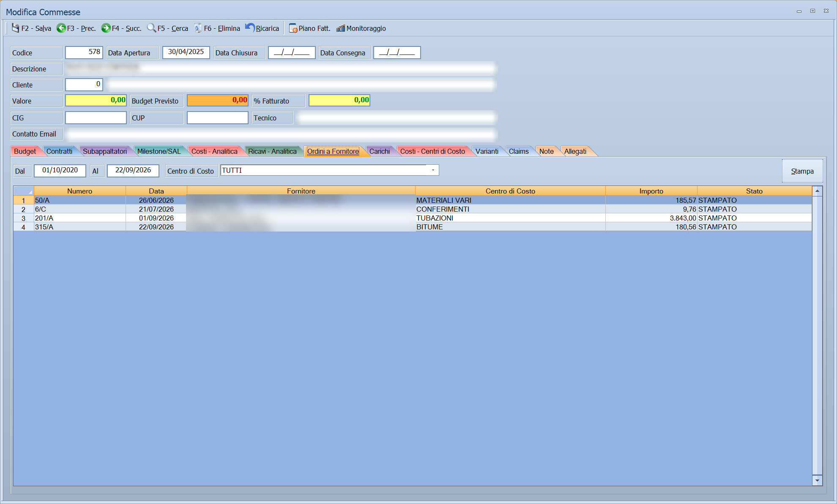Switch to the Budget tab
Screen dimensions: 837x504
click(x=25, y=151)
